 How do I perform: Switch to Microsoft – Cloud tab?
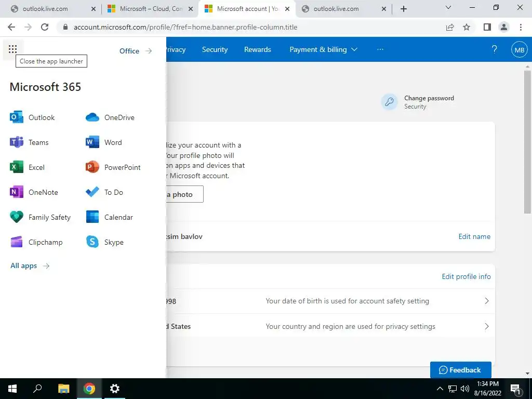(x=151, y=9)
